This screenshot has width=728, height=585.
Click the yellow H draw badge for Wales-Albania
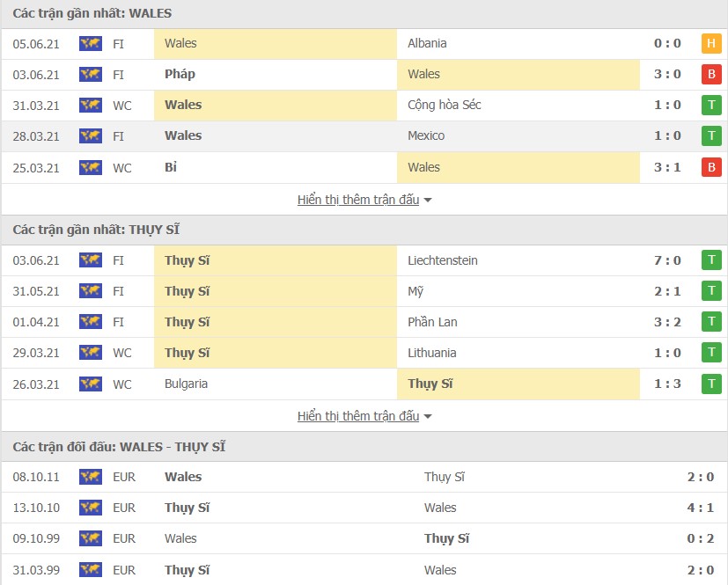coord(711,43)
